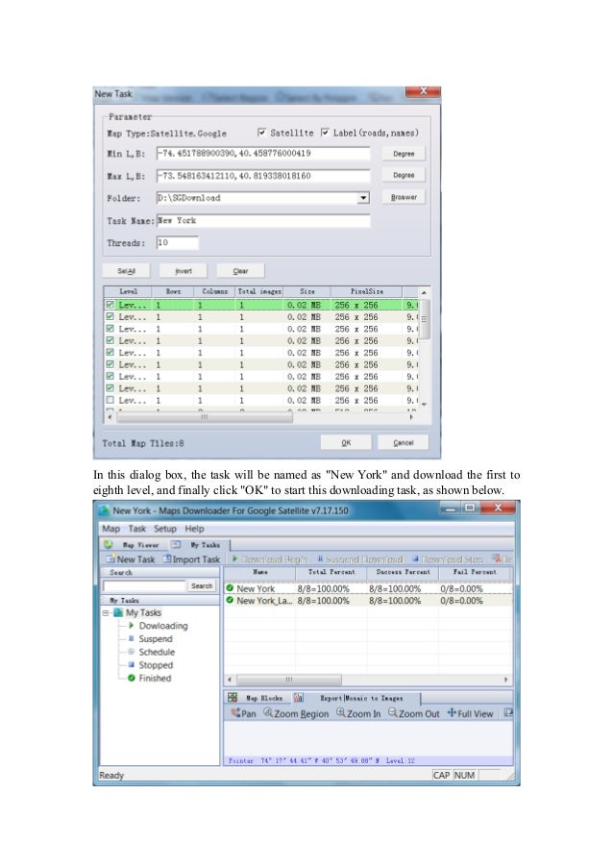Viewport: 613px width, 868px height.
Task: Click the Download Stop icon
Action: [415, 559]
